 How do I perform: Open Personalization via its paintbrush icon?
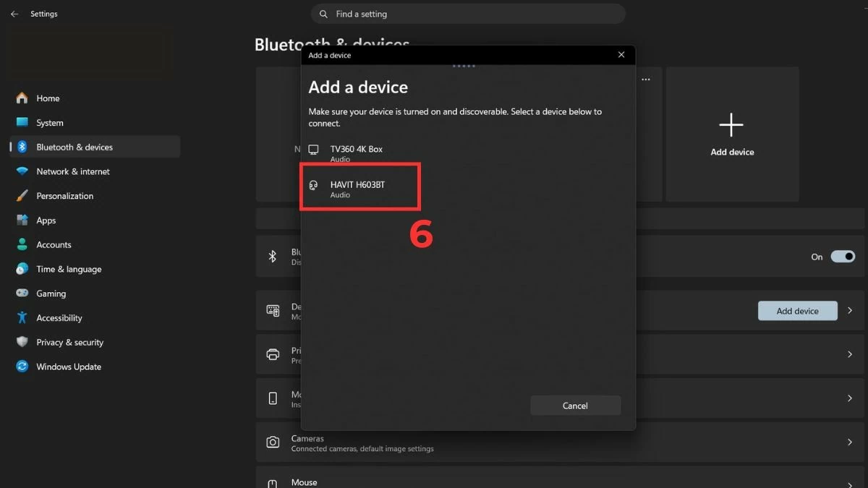tap(22, 196)
